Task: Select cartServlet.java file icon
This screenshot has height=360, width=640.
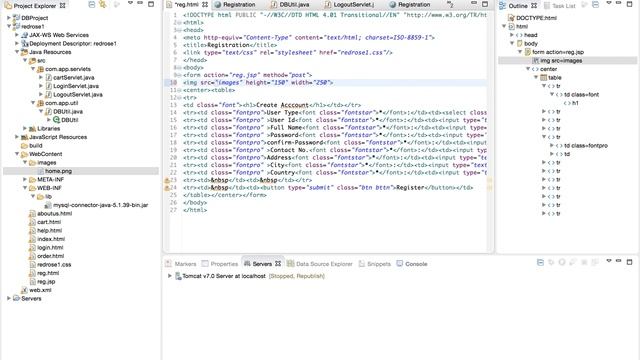Action: [49, 78]
